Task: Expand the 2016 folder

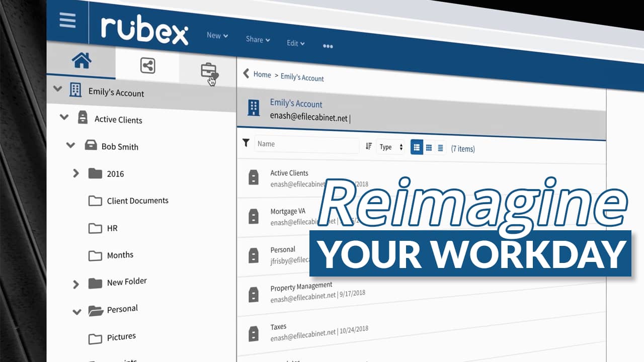Action: [x=76, y=173]
